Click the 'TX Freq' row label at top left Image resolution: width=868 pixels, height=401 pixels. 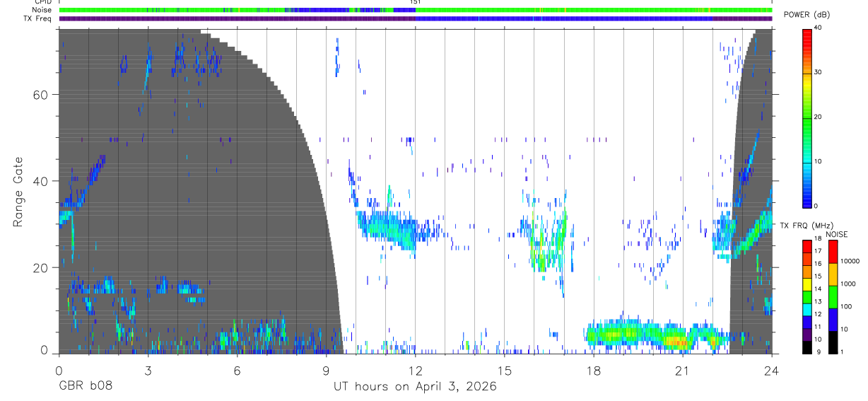[38, 18]
